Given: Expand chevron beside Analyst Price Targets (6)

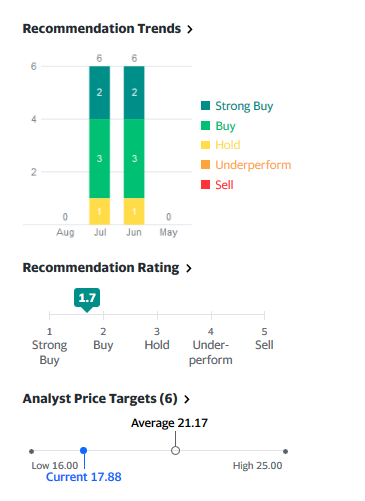Looking at the screenshot, I should (187, 399).
